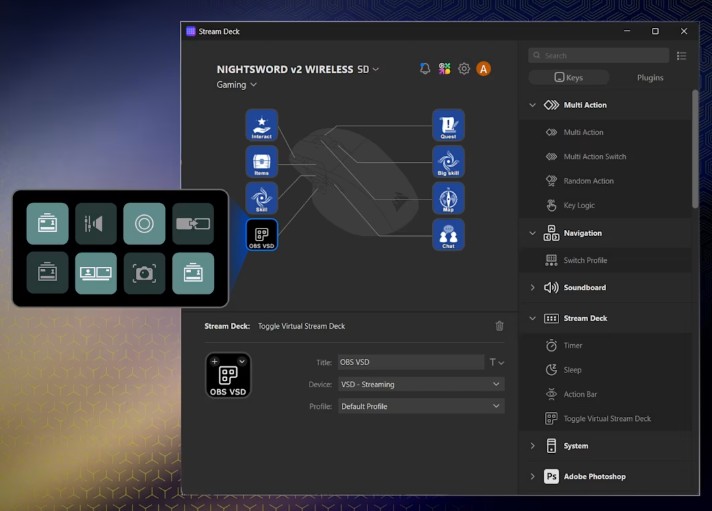Open notifications bell icon
The image size is (712, 511).
coord(425,69)
